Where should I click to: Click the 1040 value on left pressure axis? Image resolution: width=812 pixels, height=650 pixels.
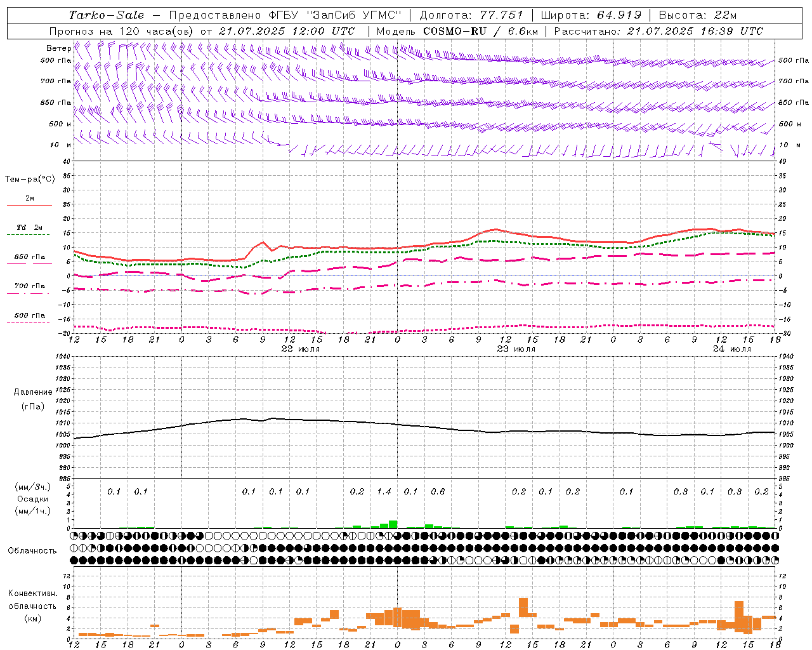coord(62,356)
